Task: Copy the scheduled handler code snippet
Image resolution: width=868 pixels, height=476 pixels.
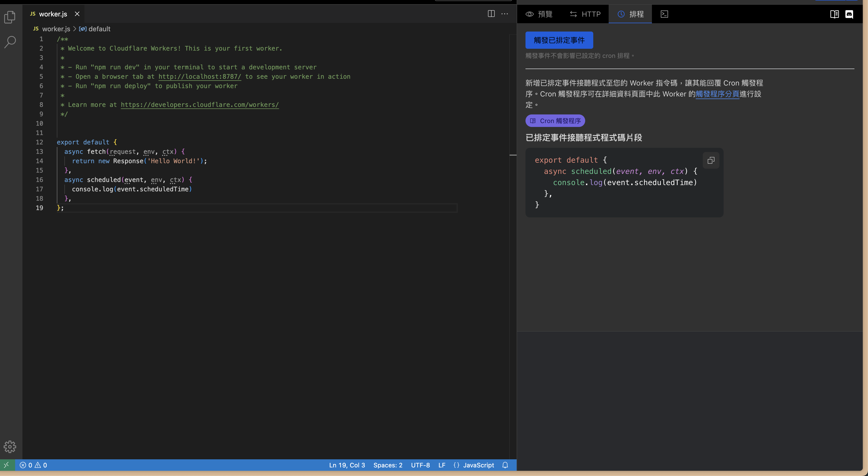Action: coord(711,160)
